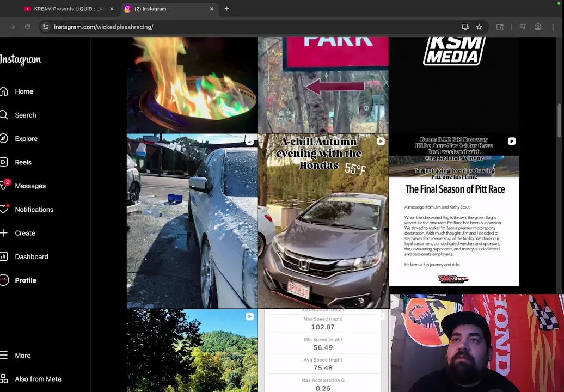Reload the page

27,27
